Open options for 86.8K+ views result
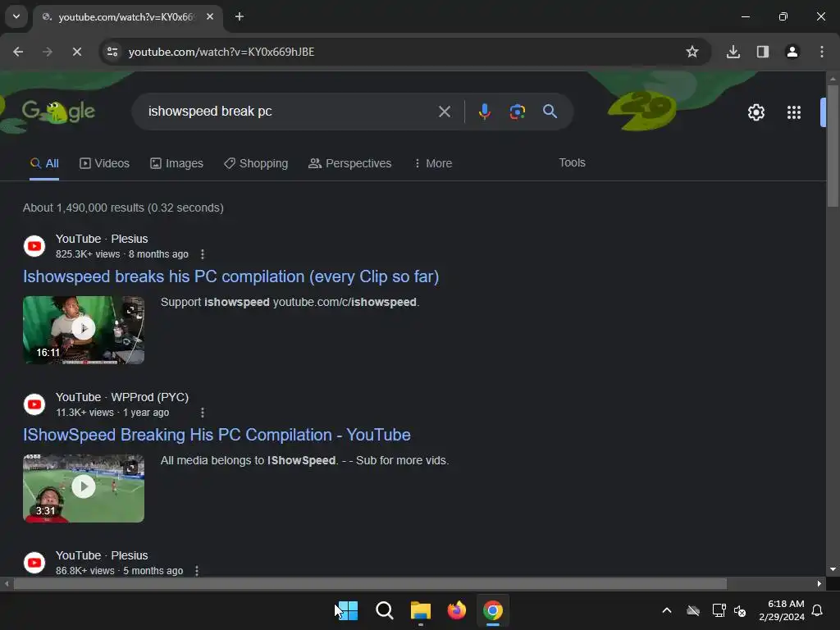Screen dimensions: 840x630 tap(197, 571)
